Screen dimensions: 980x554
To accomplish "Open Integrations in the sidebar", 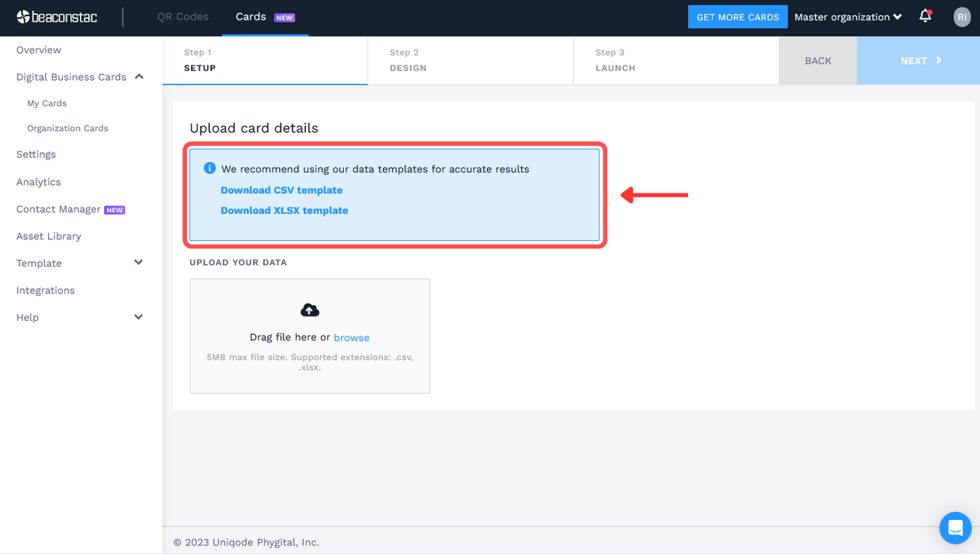I will (x=46, y=290).
